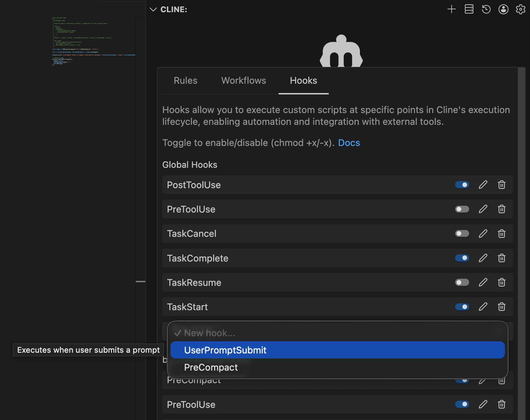Turn on the TaskResume hook
530x420 pixels.
pyautogui.click(x=462, y=282)
